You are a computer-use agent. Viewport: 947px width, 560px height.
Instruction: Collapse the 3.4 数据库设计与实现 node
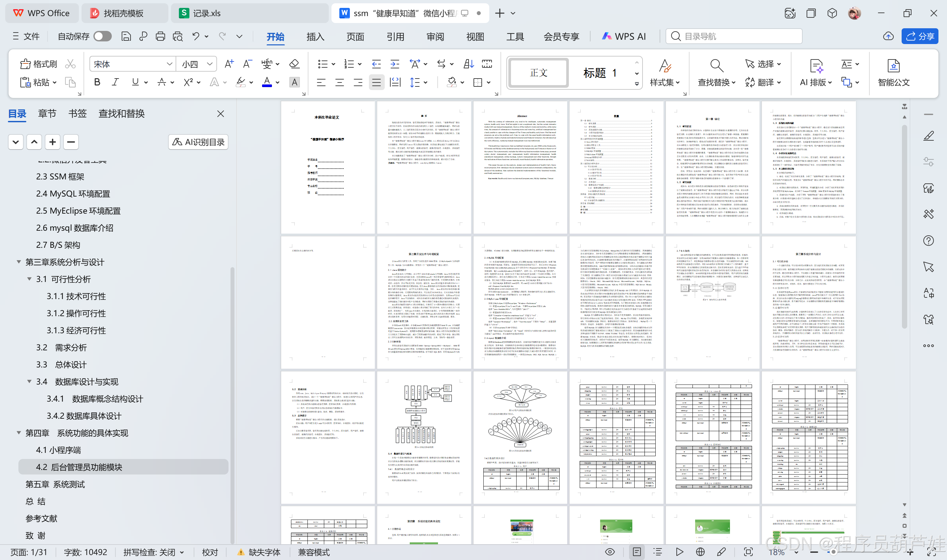click(x=29, y=382)
